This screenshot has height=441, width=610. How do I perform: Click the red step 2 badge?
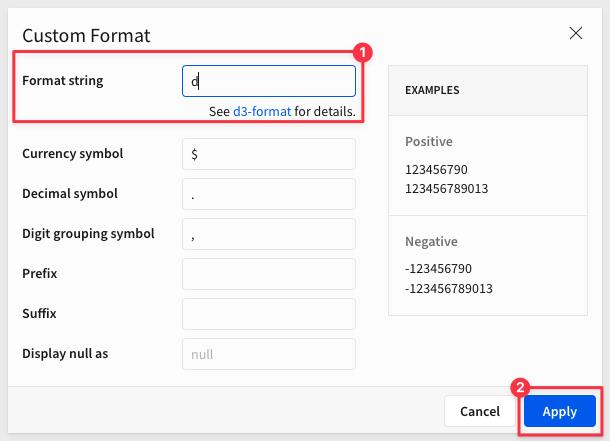[x=521, y=387]
